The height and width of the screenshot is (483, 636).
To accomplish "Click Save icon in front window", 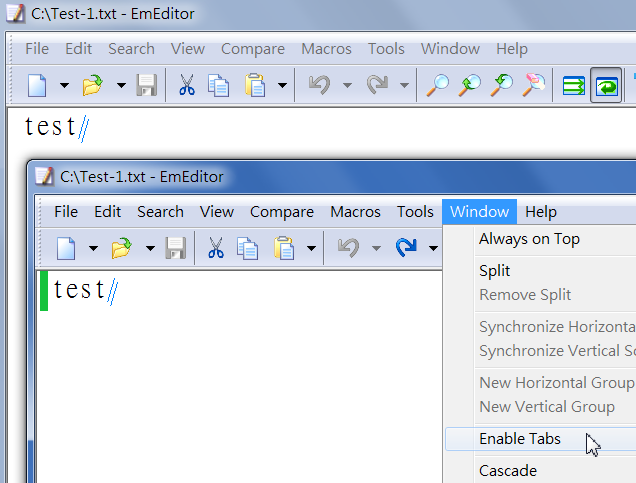I will pyautogui.click(x=176, y=248).
